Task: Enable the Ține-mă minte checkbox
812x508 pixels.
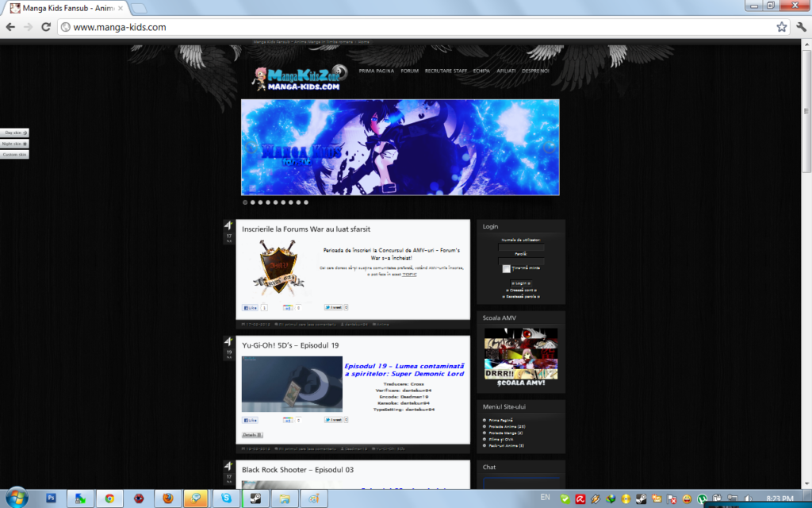Action: click(x=507, y=269)
